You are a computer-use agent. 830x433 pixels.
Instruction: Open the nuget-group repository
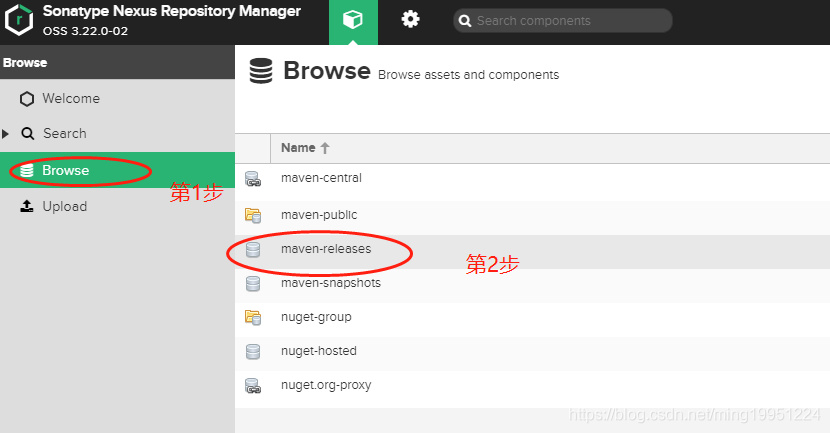click(x=316, y=317)
